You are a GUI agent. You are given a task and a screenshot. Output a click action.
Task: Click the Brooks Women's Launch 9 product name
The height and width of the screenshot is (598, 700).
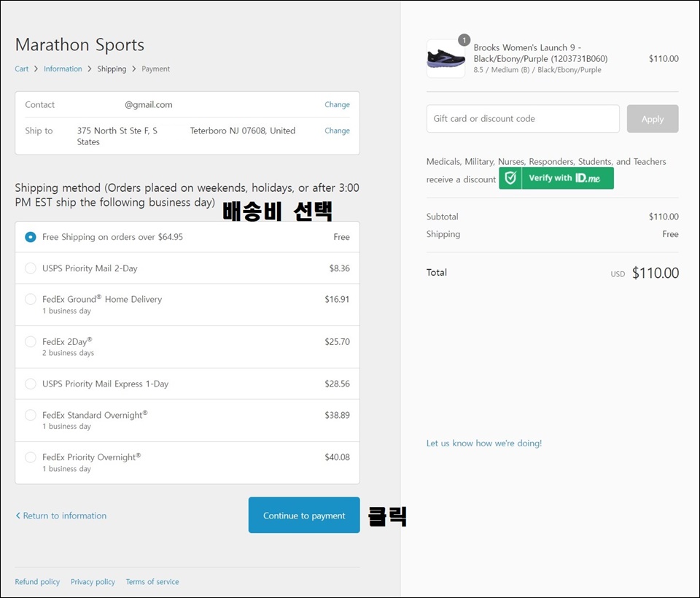click(x=540, y=53)
